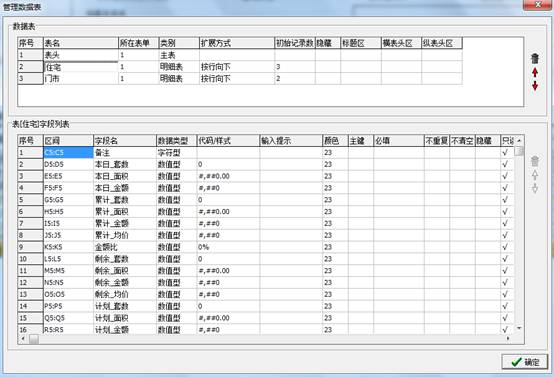
Task: Select field name 剩余_套数
Action: (125, 259)
